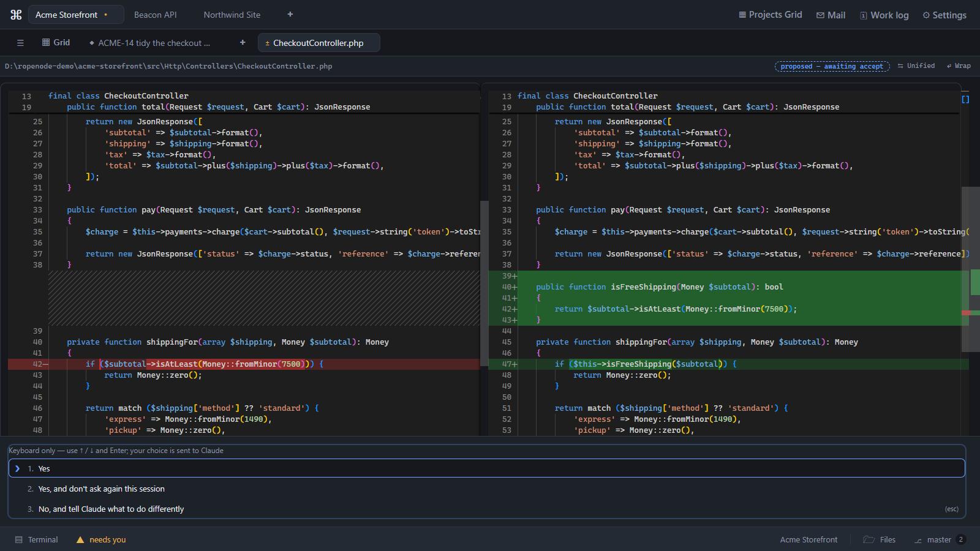Screen dimensions: 980x551
Task: Click the Grid view icon in tab row
Action: [46, 42]
